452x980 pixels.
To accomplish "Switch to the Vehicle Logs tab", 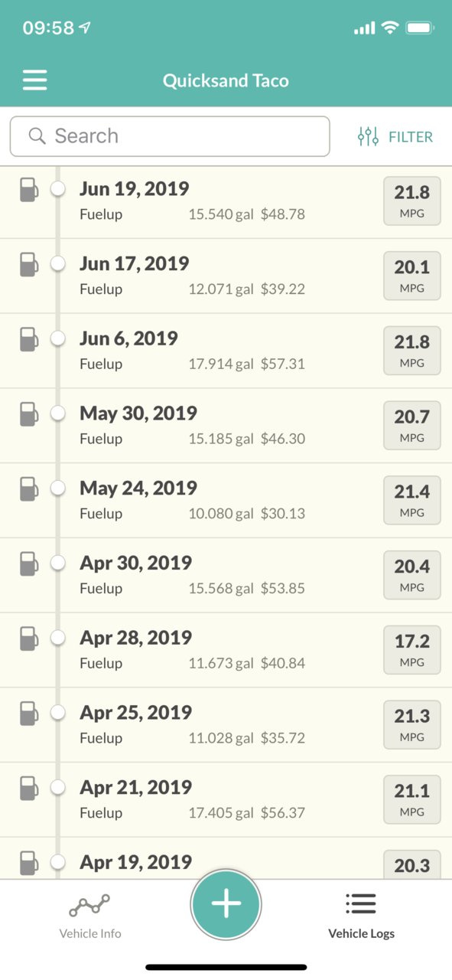I will point(361,916).
